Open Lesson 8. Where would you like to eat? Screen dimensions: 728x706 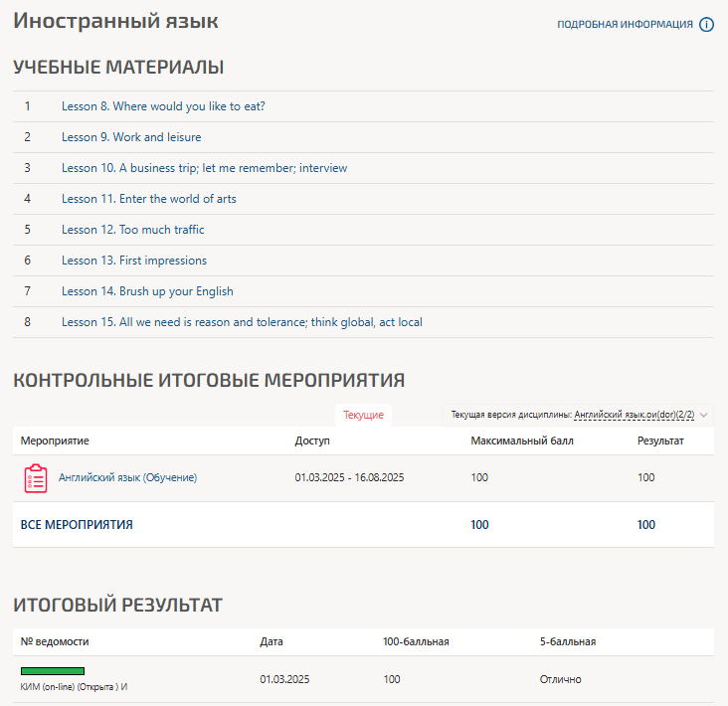point(163,106)
